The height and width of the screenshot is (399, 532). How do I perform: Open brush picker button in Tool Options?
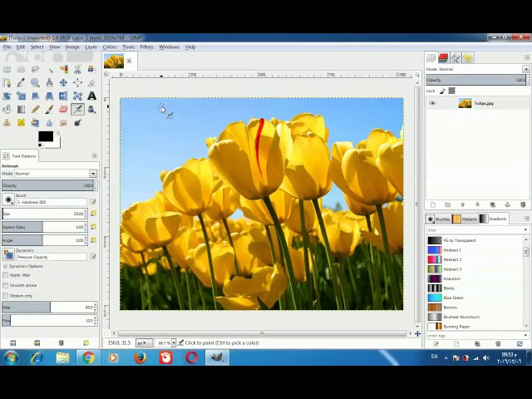(8, 199)
